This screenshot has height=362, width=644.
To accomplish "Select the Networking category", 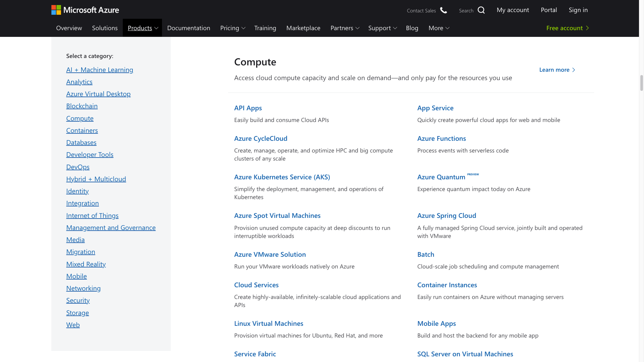I will 83,288.
